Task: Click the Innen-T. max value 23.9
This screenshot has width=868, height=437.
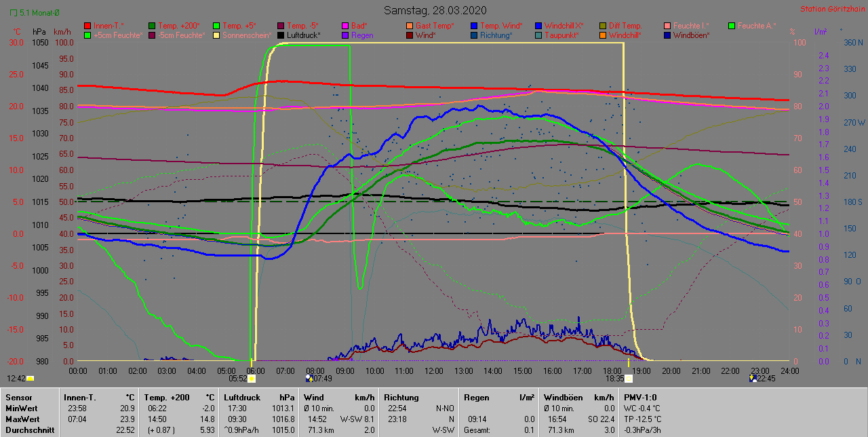Action: [x=126, y=419]
